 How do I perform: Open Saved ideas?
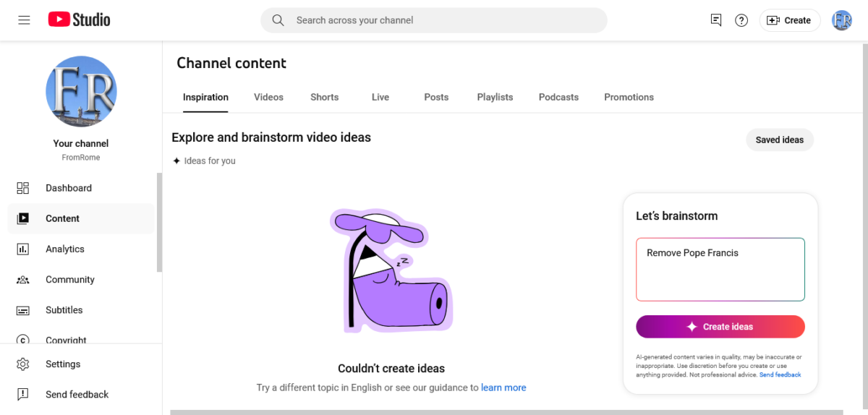tap(779, 140)
